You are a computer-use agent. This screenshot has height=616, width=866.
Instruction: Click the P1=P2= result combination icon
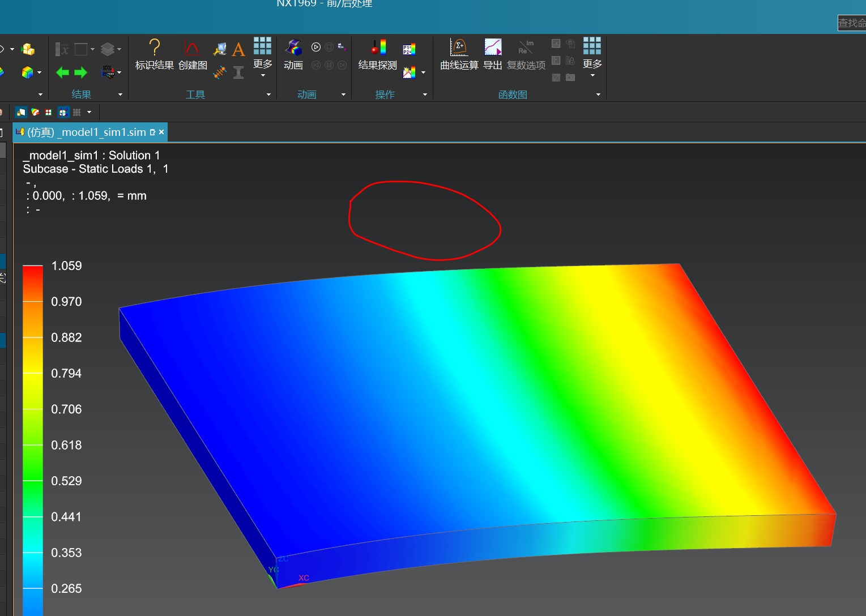409,49
